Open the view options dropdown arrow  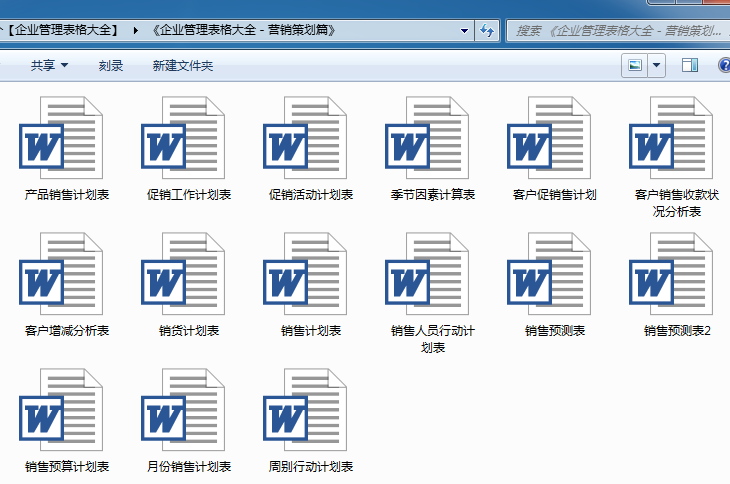click(x=656, y=65)
